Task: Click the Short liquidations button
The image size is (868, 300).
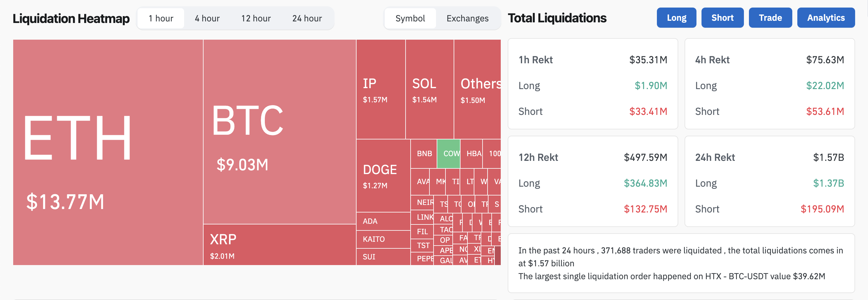Action: [x=722, y=18]
